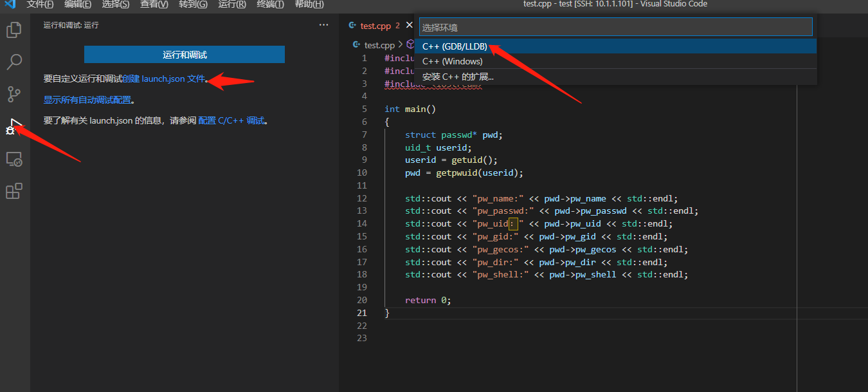The height and width of the screenshot is (392, 868).
Task: Click the symbol cube icon in breadcrumb
Action: point(410,44)
